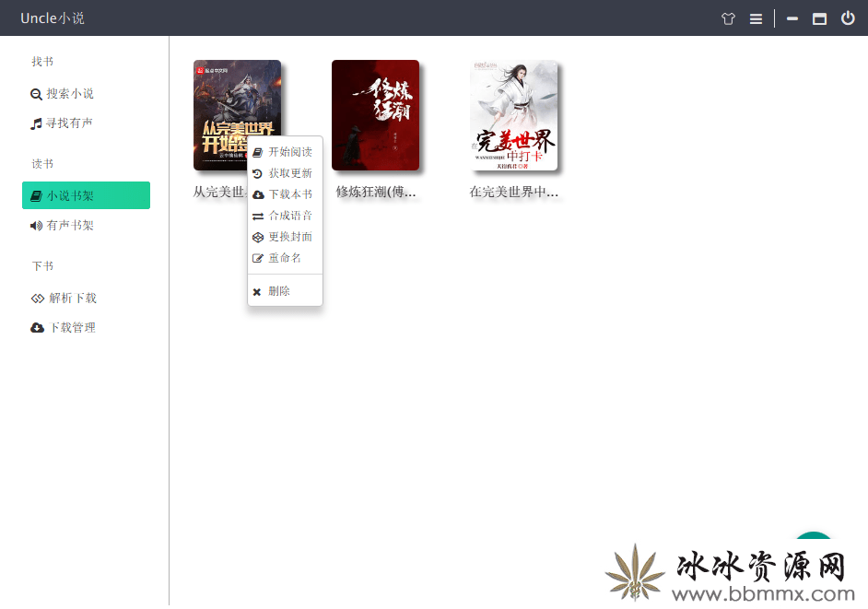
Task: Select the 小说书架 sidebar entry
Action: click(86, 195)
